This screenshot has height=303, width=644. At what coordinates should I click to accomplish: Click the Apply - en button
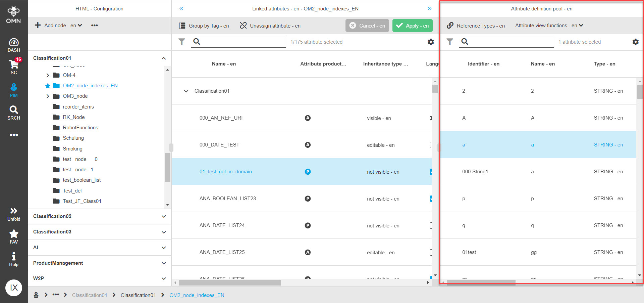click(x=412, y=26)
